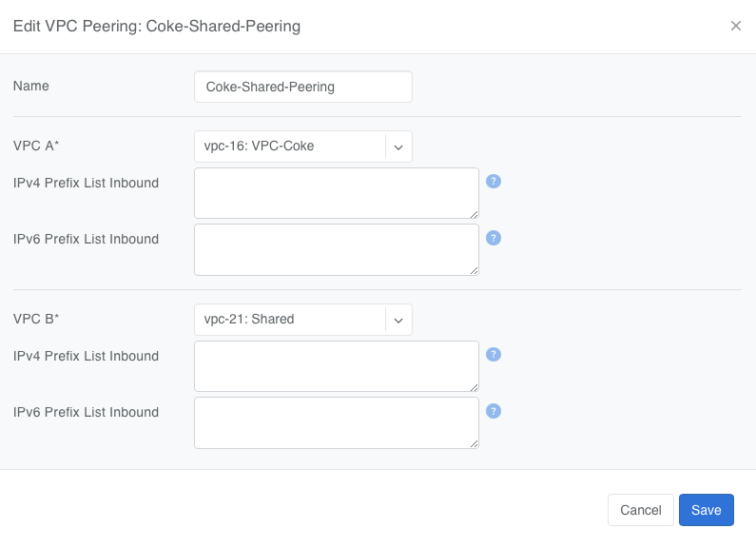Click into VPC B IPv4 Prefix List Inbound box
The width and height of the screenshot is (756, 548).
point(336,366)
